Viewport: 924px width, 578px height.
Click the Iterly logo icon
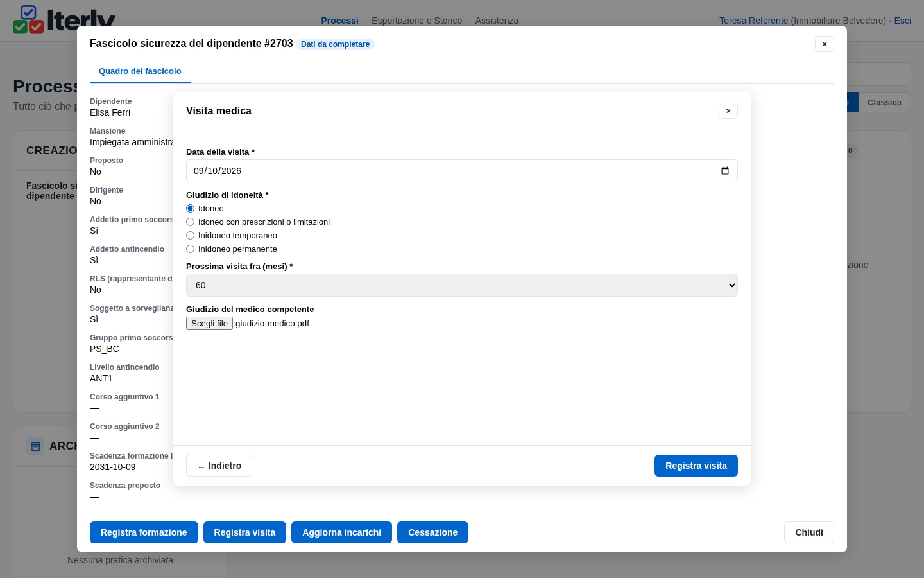coord(28,19)
